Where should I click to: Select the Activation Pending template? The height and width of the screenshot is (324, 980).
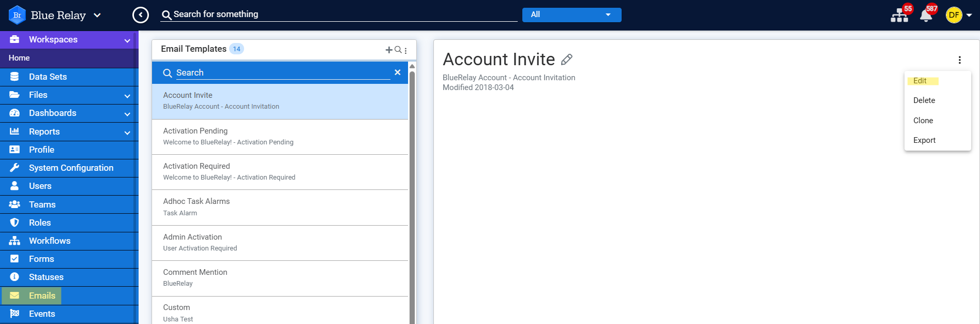(x=280, y=137)
